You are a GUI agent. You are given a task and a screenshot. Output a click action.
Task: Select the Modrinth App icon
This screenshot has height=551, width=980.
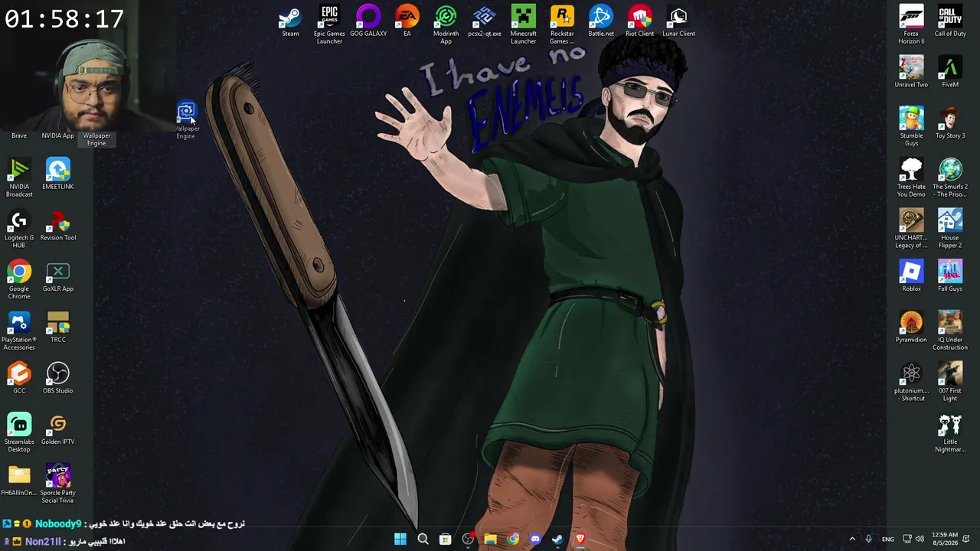(446, 24)
